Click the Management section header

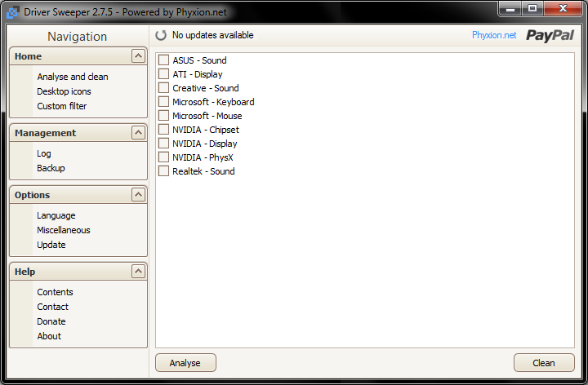tap(78, 133)
